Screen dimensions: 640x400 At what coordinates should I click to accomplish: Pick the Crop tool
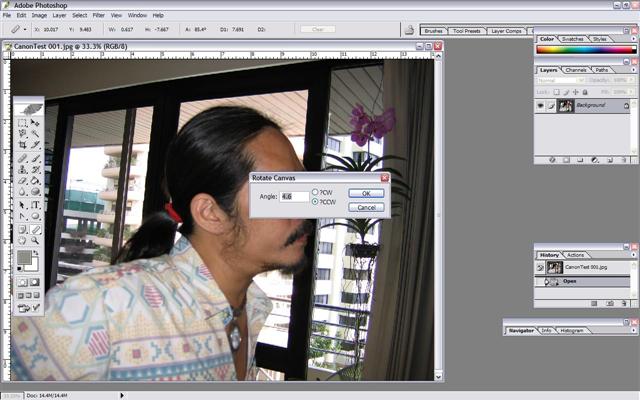(22, 145)
